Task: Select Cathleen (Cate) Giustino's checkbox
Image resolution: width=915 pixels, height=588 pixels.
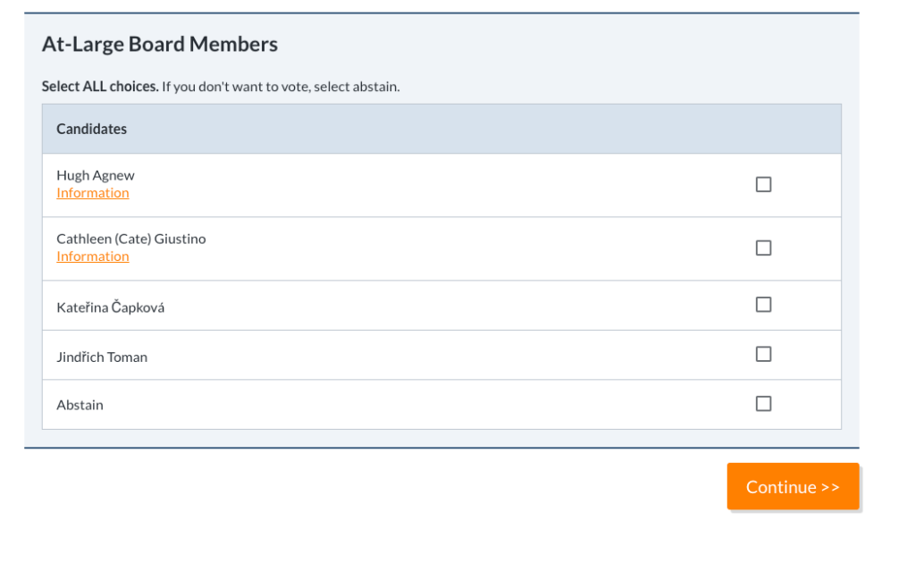Action: pos(763,248)
